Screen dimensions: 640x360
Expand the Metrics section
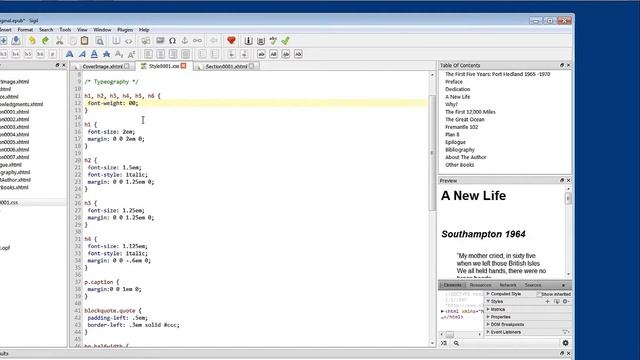[488, 309]
